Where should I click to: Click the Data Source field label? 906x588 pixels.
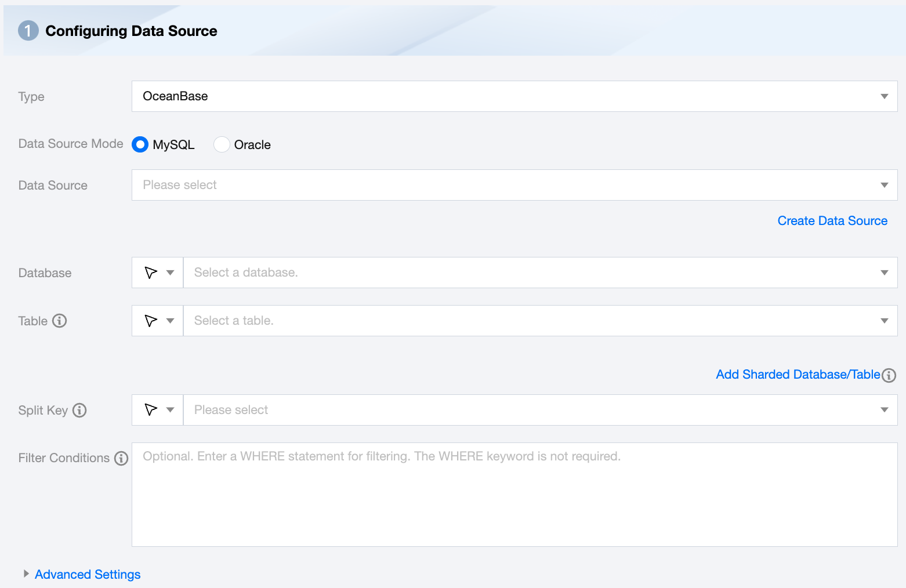[x=53, y=186]
